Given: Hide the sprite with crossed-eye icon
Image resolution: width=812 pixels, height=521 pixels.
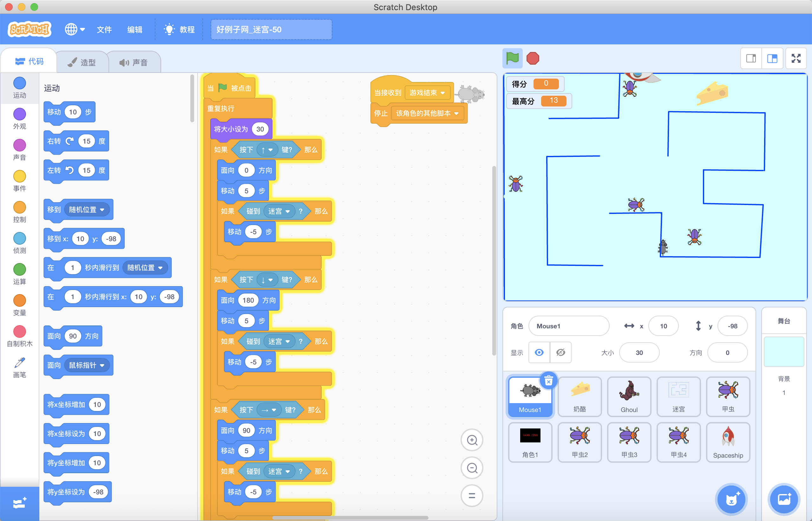Looking at the screenshot, I should click(560, 352).
